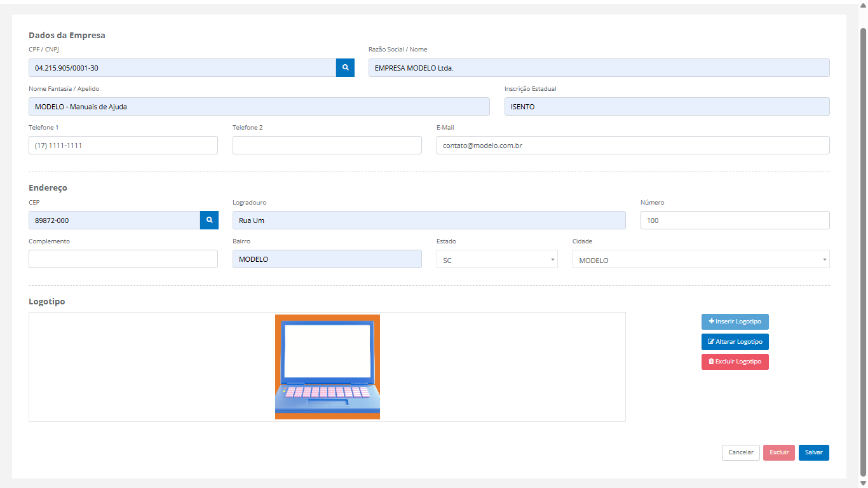Screen dimensions: 868x488
Task: Expand the Cidade dropdown showing MODELO
Action: pos(700,259)
